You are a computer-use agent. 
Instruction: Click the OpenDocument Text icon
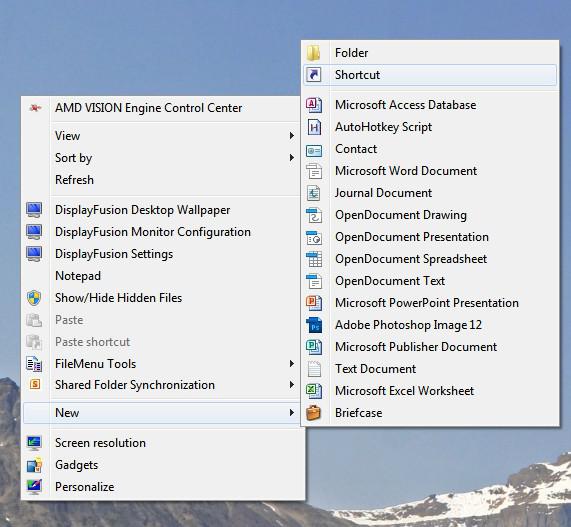pyautogui.click(x=314, y=281)
